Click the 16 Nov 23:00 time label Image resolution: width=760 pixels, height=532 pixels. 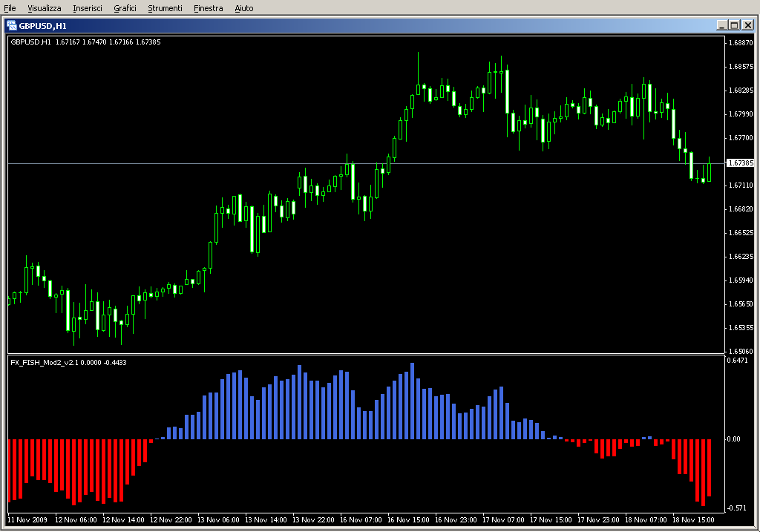click(456, 520)
